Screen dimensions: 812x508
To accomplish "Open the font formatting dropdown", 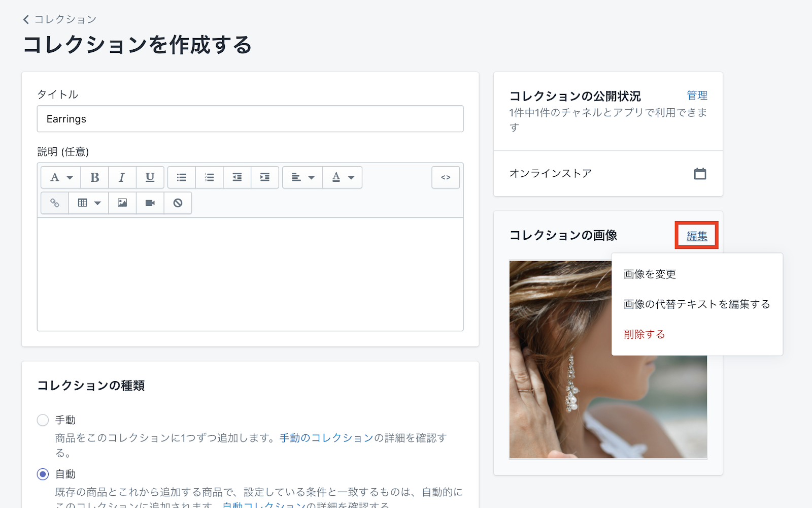I will click(x=61, y=177).
